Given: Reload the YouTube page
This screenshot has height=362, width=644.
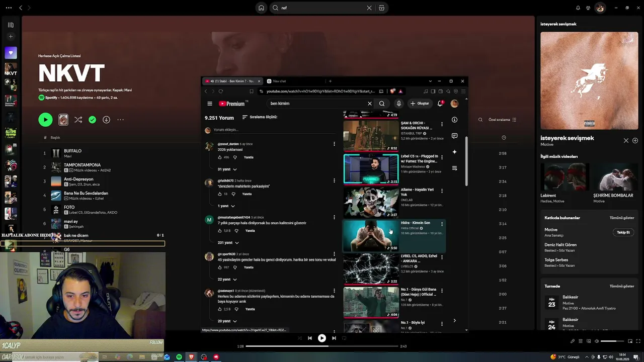Looking at the screenshot, I should pos(220,92).
